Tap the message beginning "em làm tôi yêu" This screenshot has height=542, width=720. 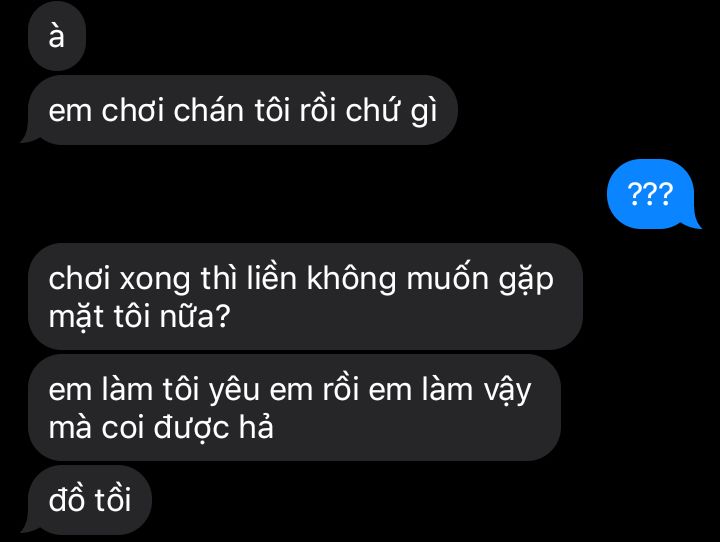point(294,408)
